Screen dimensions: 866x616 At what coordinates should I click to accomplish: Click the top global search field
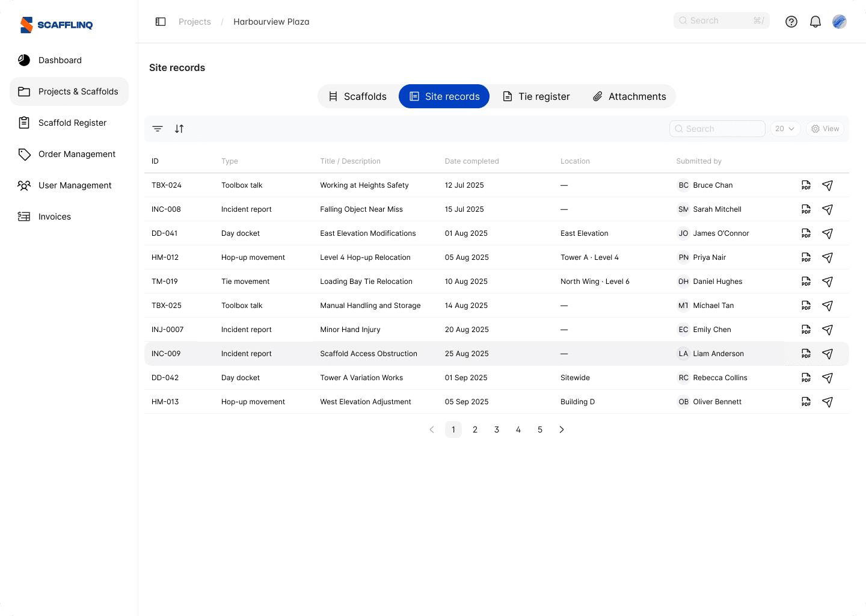pyautogui.click(x=722, y=20)
